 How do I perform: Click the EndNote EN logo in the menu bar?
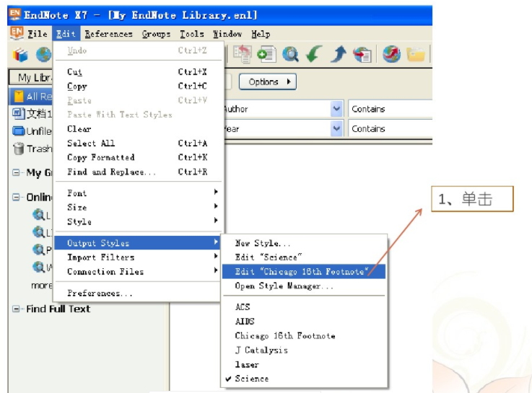pyautogui.click(x=17, y=34)
